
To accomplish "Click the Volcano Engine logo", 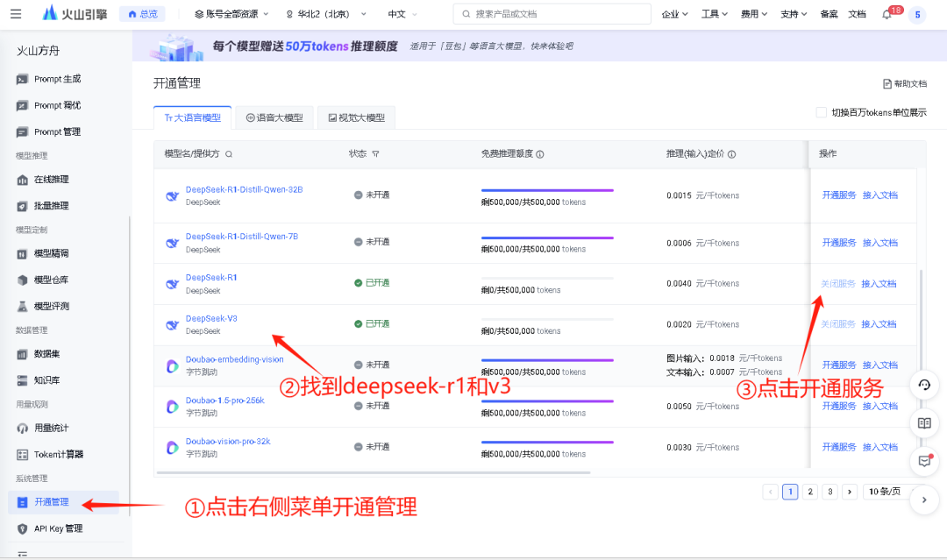I will pyautogui.click(x=75, y=13).
